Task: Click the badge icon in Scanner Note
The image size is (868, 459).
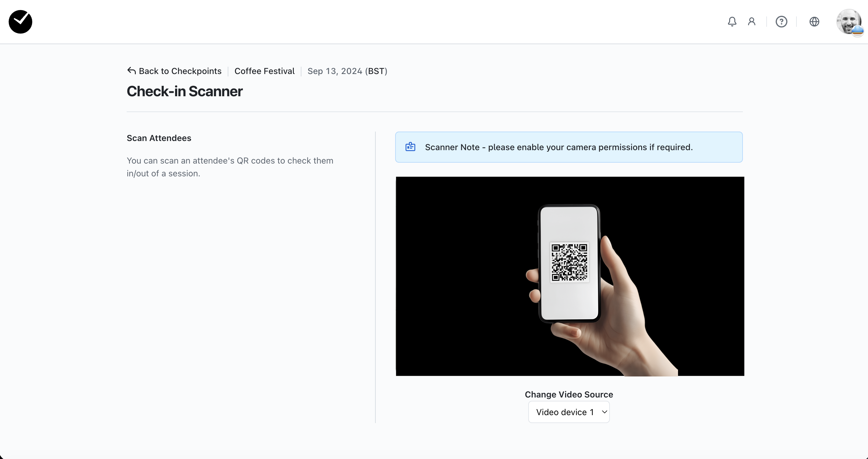Action: [x=410, y=147]
